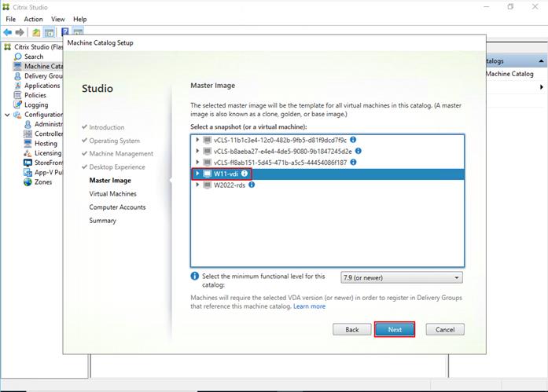Open the View menu

click(57, 19)
